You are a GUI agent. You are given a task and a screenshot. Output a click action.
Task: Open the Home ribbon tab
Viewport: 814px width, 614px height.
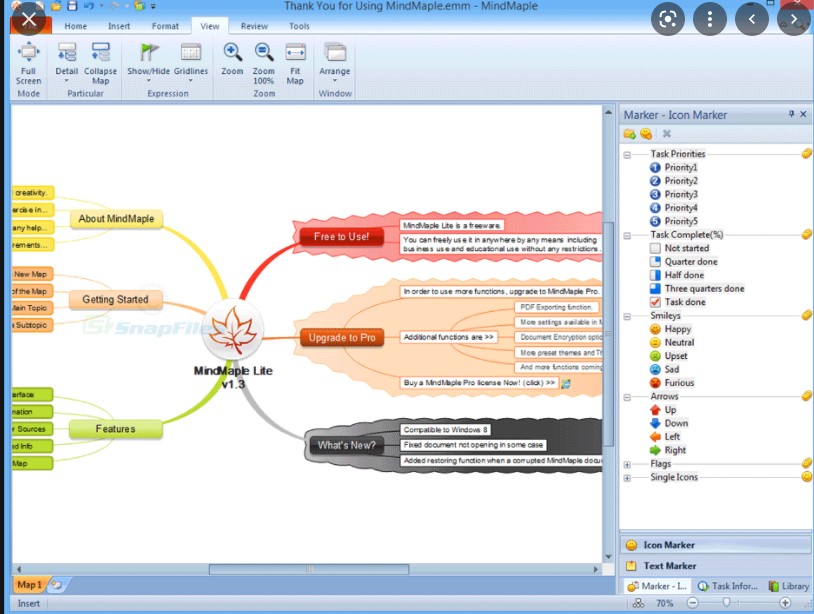(76, 26)
